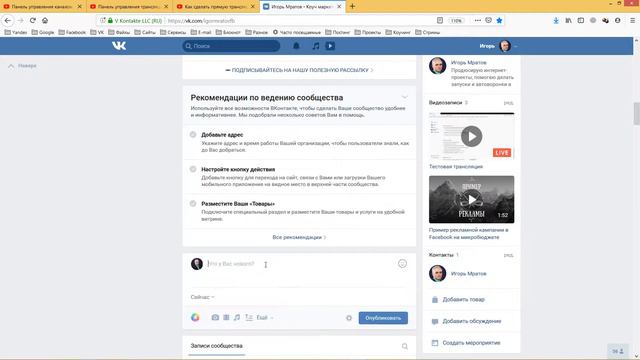Expand 'Ещё' attachments dropdown
The image size is (640, 360).
tap(264, 317)
